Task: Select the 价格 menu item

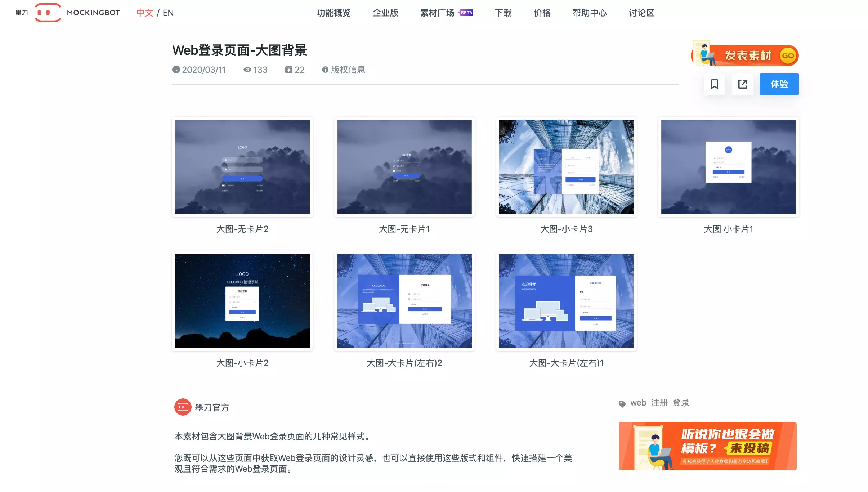Action: 541,13
